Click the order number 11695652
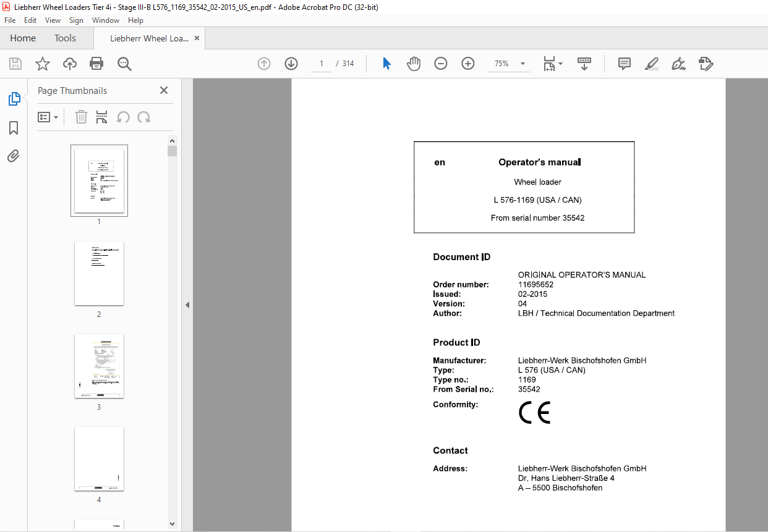This screenshot has width=768, height=532. pyautogui.click(x=535, y=285)
